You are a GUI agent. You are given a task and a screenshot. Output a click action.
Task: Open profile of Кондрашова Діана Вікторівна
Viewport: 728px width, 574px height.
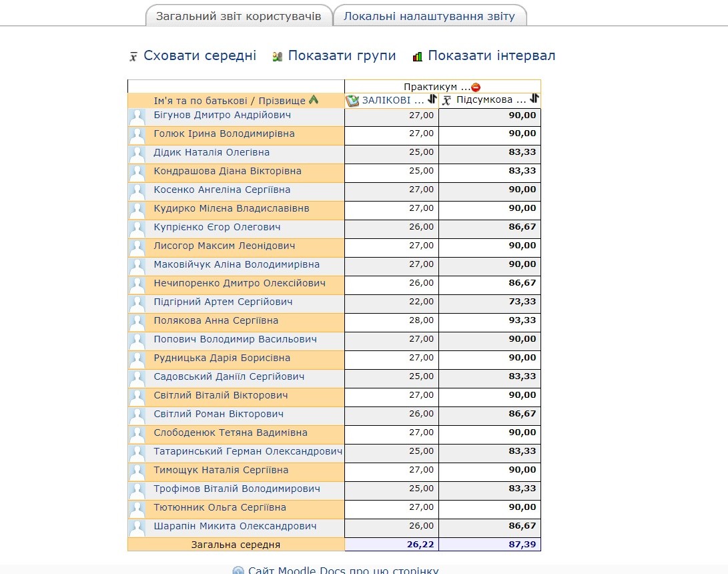click(228, 171)
